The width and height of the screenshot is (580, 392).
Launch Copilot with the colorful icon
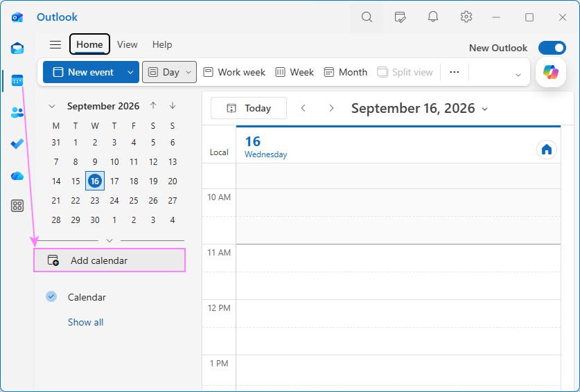[x=551, y=72]
